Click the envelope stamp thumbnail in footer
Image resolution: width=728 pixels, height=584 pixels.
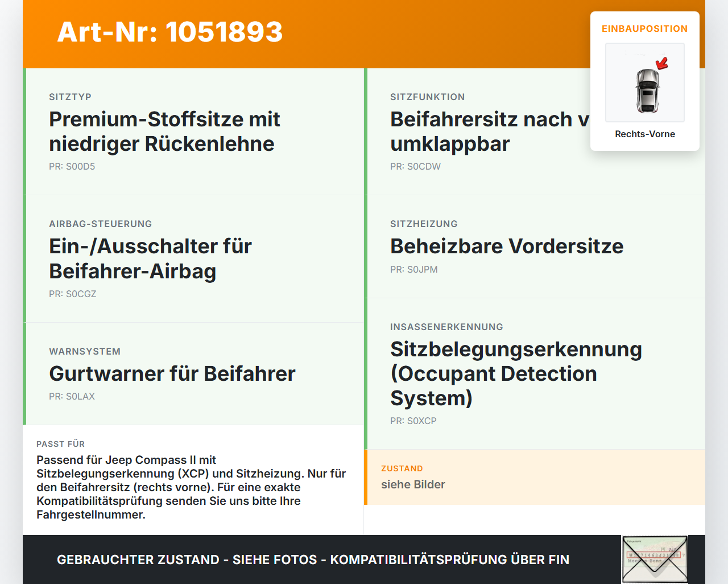pos(655,560)
